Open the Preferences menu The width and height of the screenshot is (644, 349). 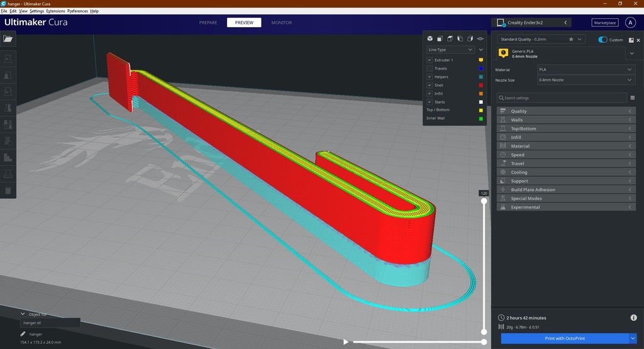pyautogui.click(x=77, y=11)
